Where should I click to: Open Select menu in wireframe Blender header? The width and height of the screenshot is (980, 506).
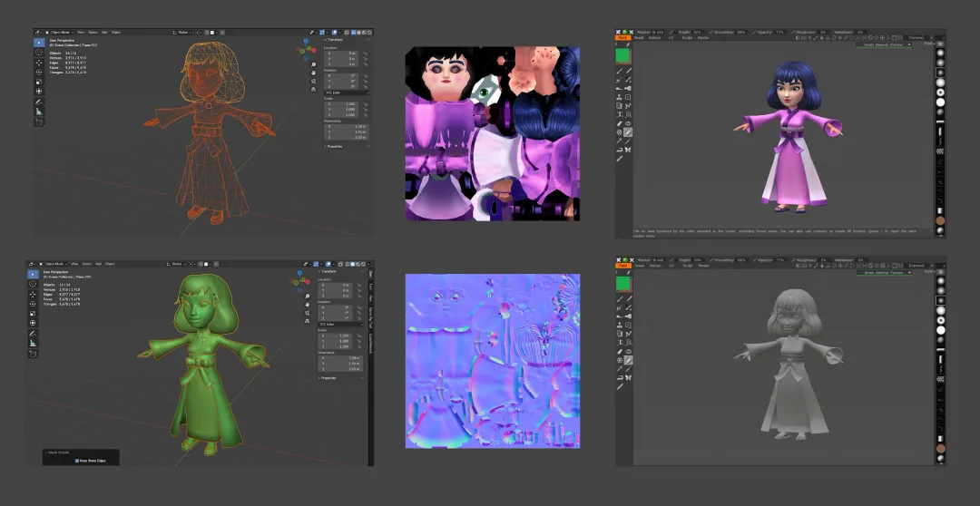93,33
